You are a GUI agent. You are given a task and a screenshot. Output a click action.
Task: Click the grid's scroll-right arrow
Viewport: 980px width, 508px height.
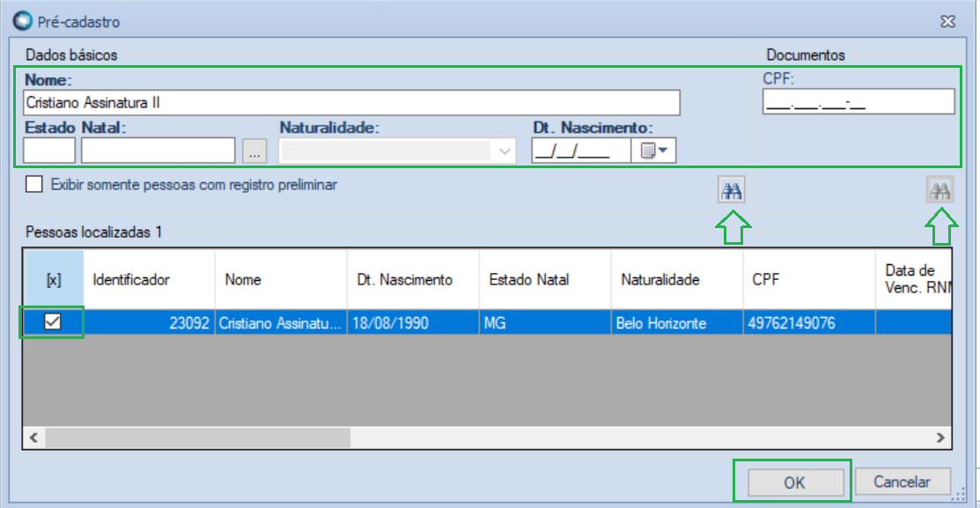pos(940,438)
